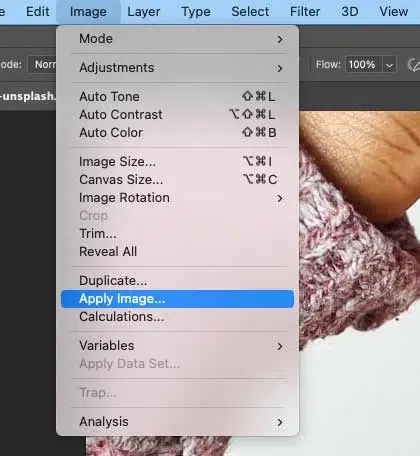Open the Filter menu
This screenshot has height=456, width=420.
click(305, 12)
